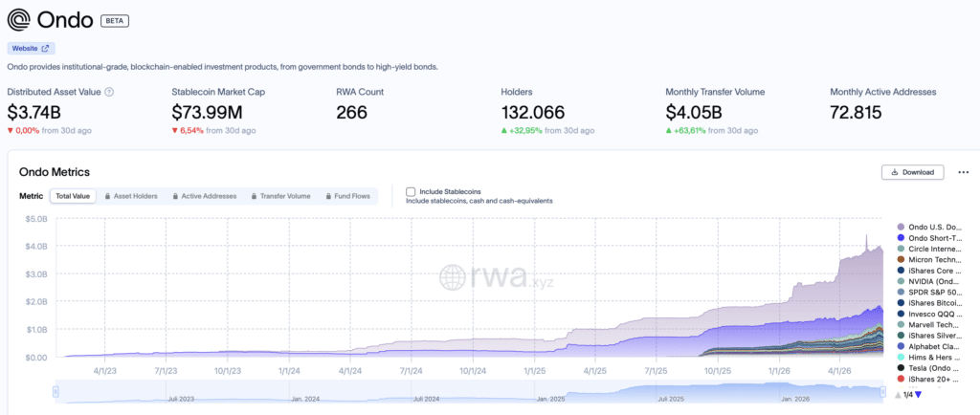The image size is (980, 415).
Task: Click the RWA Count value 266
Action: [x=352, y=112]
